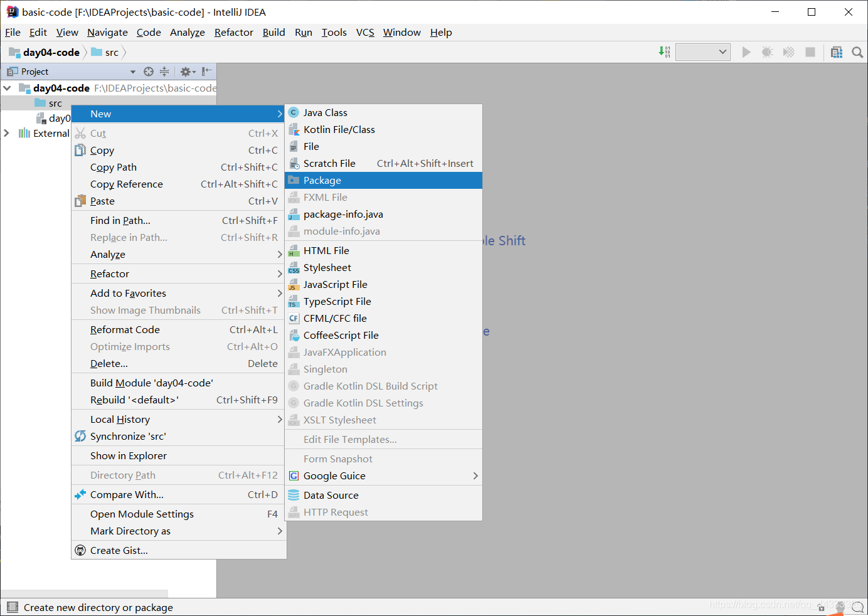This screenshot has width=868, height=616.
Task: Select Open Module Settings
Action: (178, 514)
